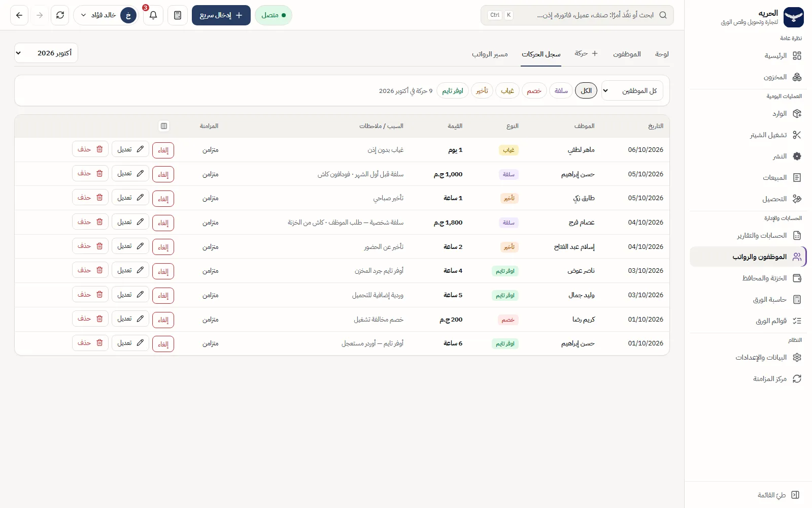812x508 pixels.
Task: Click تعديل for ماهر لطفي row
Action: point(130,149)
